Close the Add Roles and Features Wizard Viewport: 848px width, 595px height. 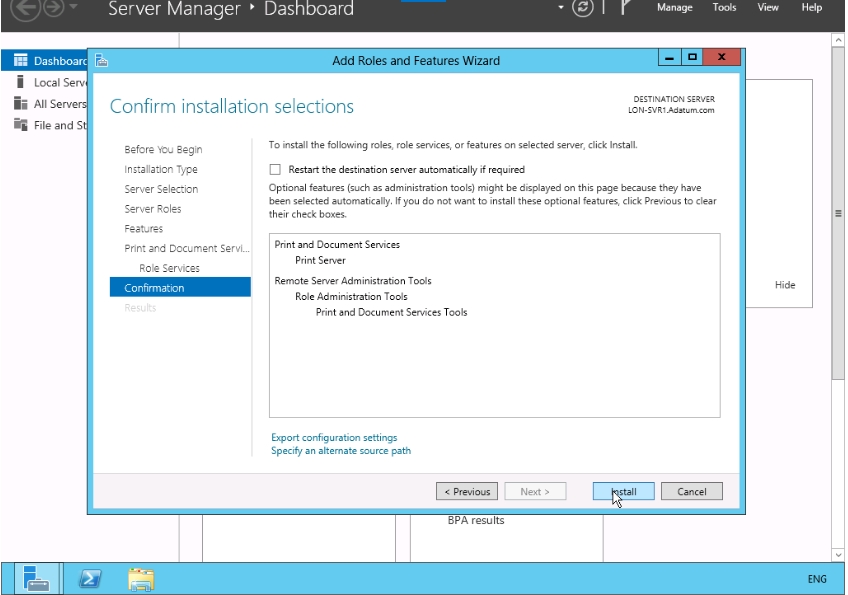point(721,57)
